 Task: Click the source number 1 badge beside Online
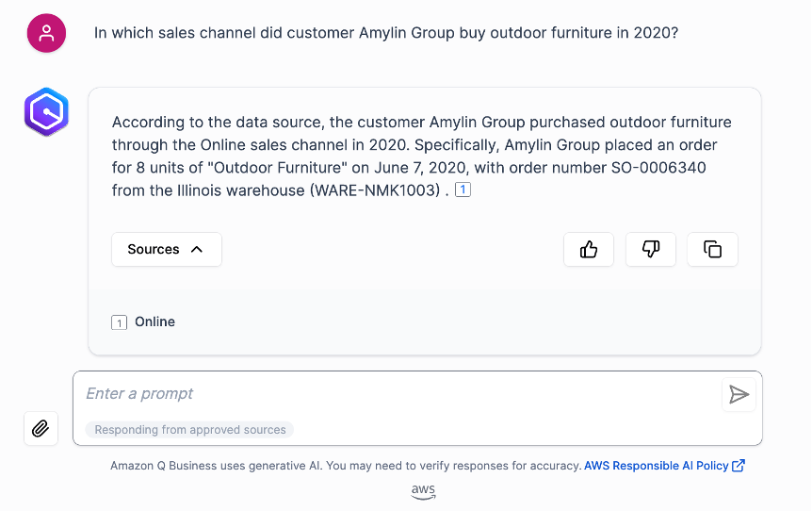[x=119, y=322]
